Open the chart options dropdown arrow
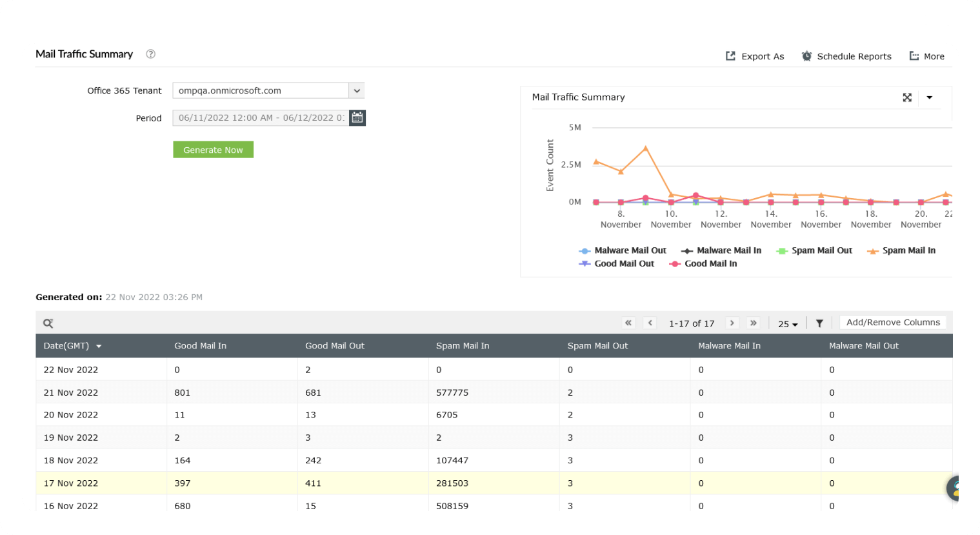This screenshot has height=535, width=980. pos(930,97)
